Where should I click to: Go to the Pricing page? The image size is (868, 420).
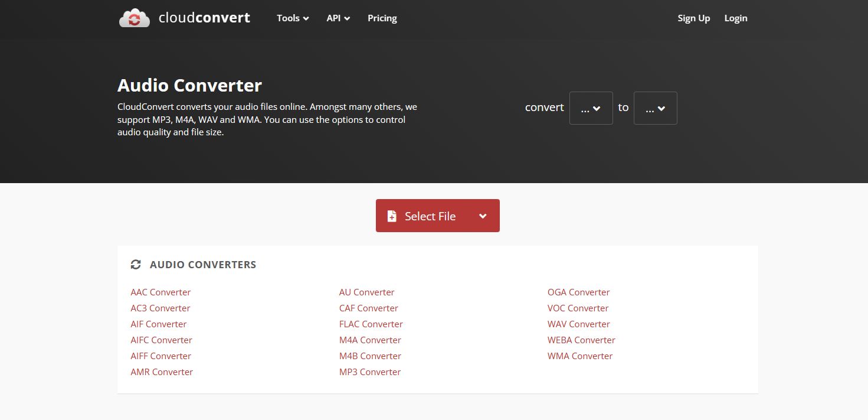[x=382, y=18]
